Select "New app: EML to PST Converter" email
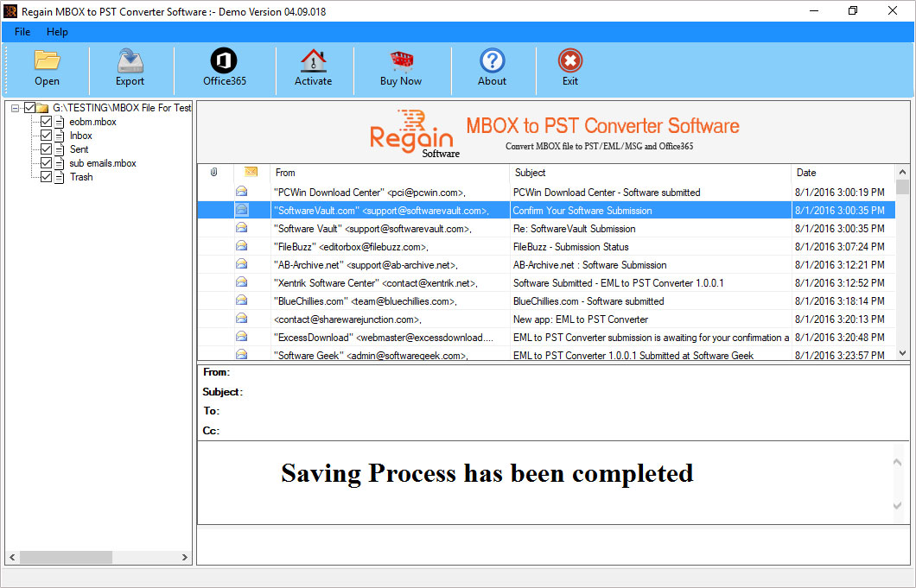The image size is (916, 588). click(x=546, y=319)
